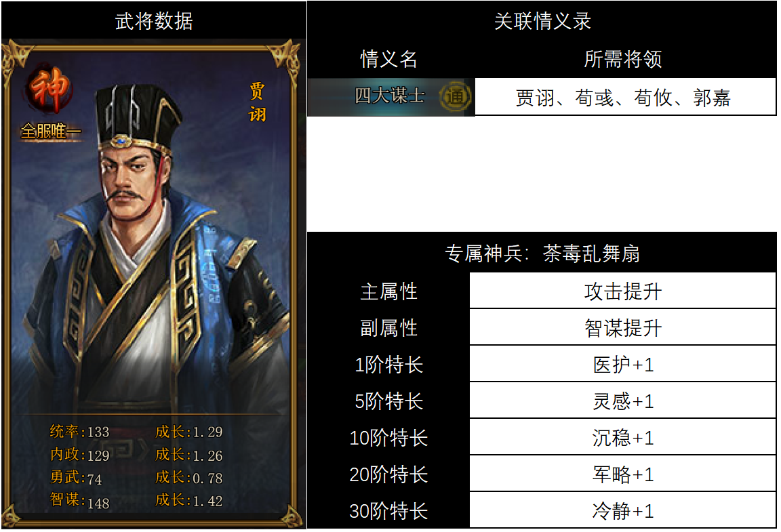The height and width of the screenshot is (532, 781).
Task: Click the 灵感+1 specialty cell
Action: point(622,401)
